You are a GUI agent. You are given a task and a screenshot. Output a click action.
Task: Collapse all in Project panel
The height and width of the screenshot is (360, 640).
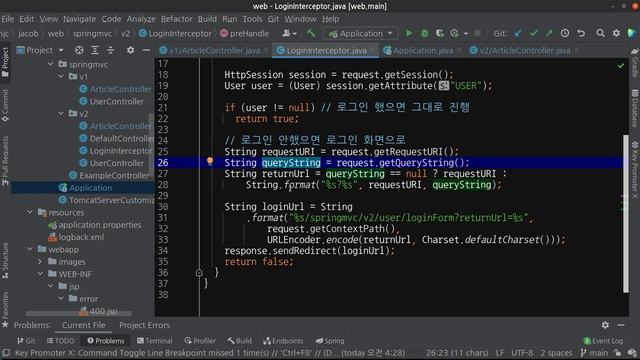click(111, 50)
